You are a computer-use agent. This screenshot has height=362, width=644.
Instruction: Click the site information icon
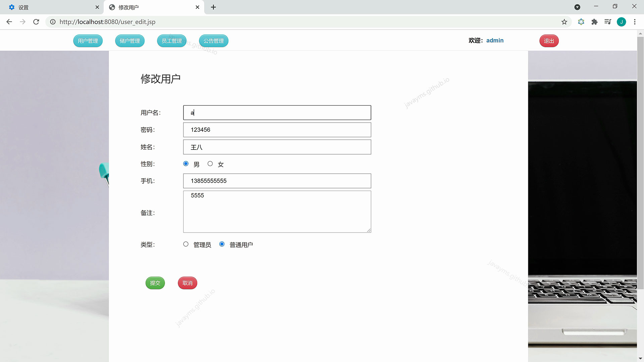(53, 22)
